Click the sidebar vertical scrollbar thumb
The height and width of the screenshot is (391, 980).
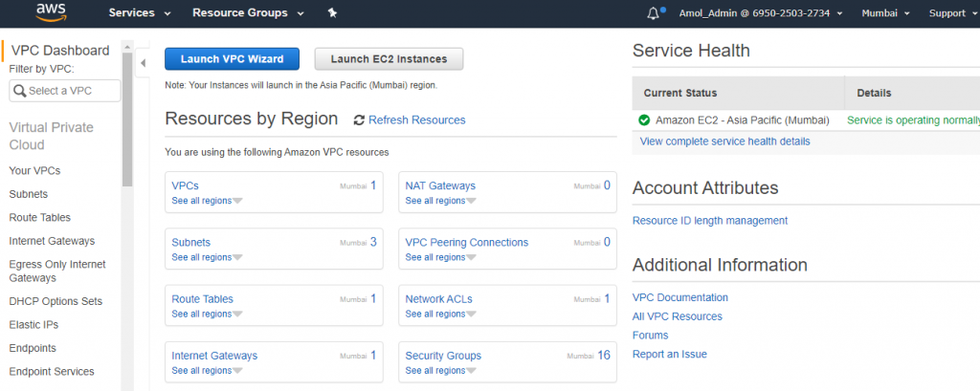pos(127,119)
